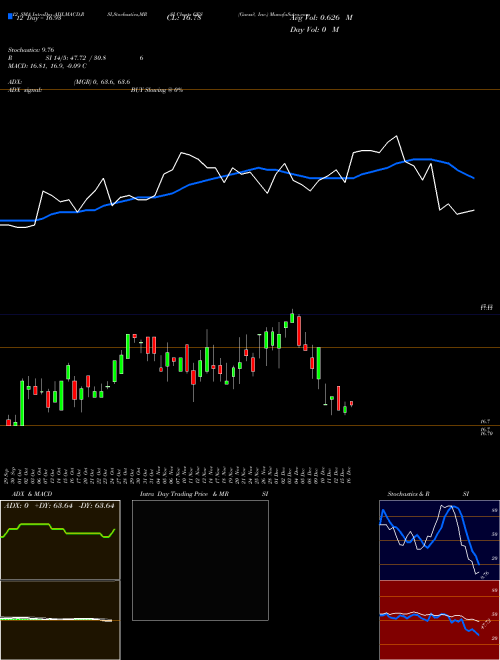This screenshot has height=660, width=500.
Task: Click the '29 Sep' date on the time axis
Action: pos(8,475)
